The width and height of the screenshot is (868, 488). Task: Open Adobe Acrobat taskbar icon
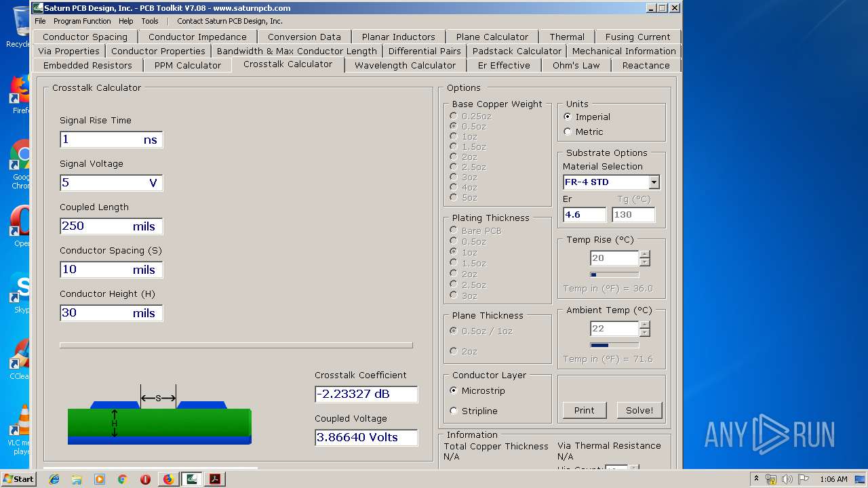pos(215,479)
